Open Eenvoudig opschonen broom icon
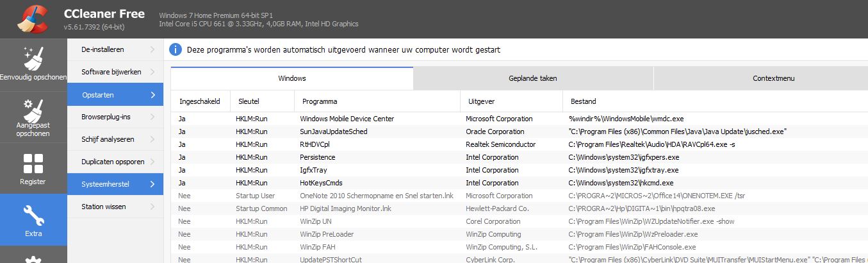This screenshot has height=263, width=868. point(33,57)
